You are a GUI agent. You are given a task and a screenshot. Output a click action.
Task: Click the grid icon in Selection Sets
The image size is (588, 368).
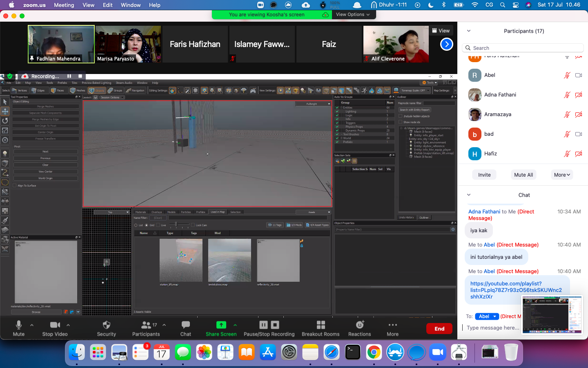point(354,161)
